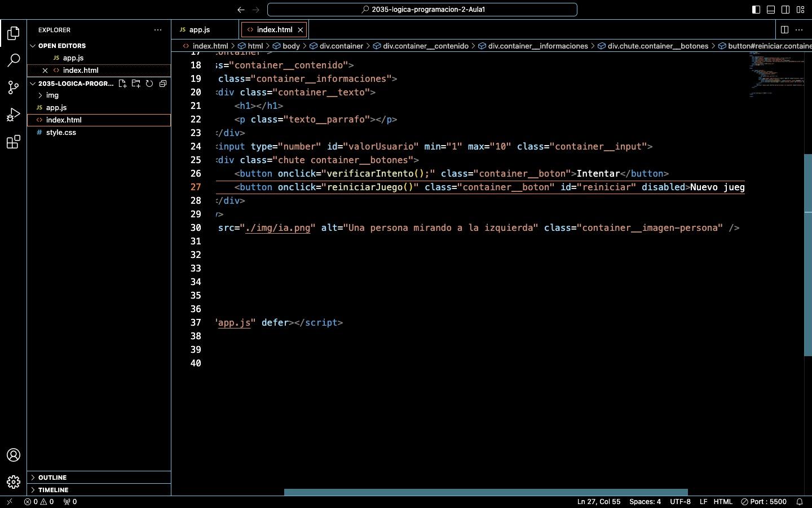
Task: Open ports forwarded indicator
Action: [70, 502]
